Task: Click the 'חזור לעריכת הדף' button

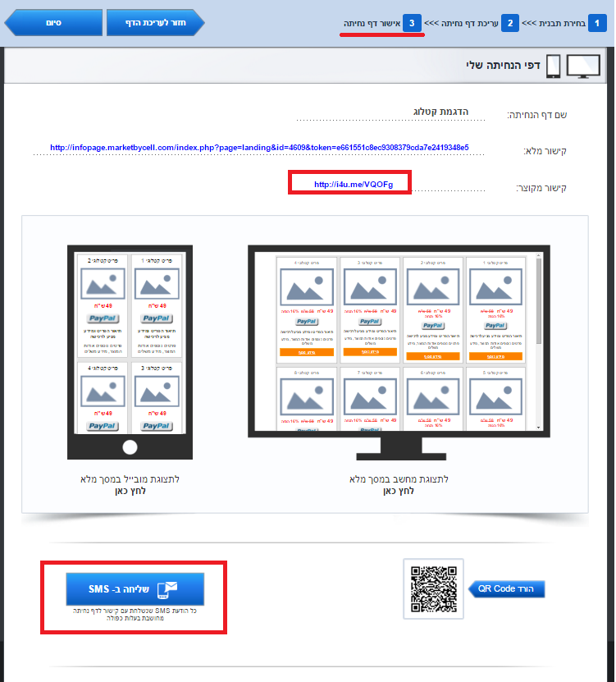Action: (x=154, y=22)
